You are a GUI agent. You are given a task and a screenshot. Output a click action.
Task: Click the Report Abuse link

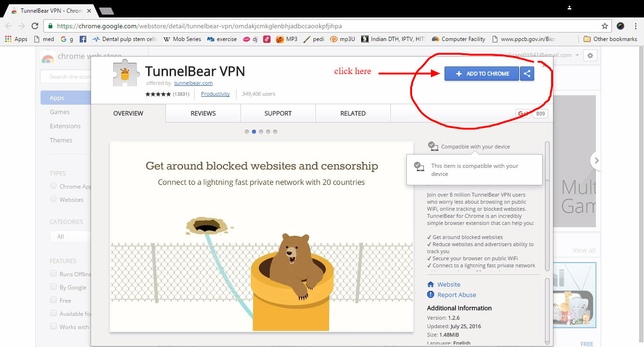tap(457, 295)
